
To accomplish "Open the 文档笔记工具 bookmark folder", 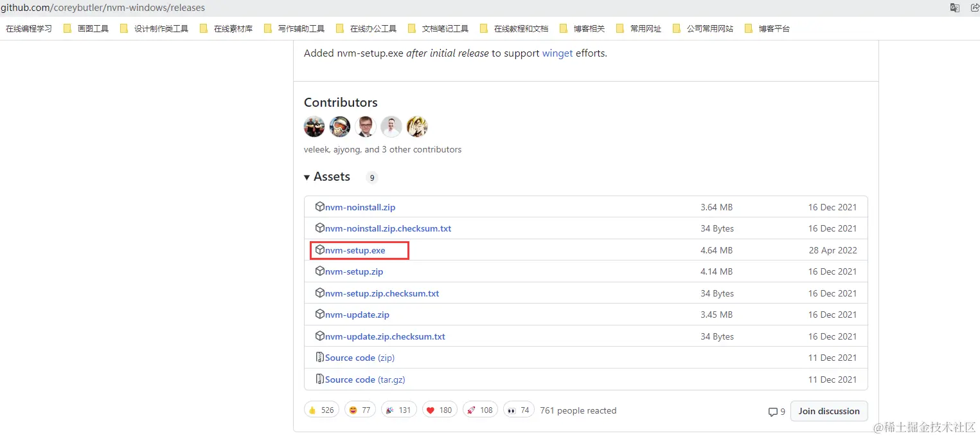I will coord(438,29).
